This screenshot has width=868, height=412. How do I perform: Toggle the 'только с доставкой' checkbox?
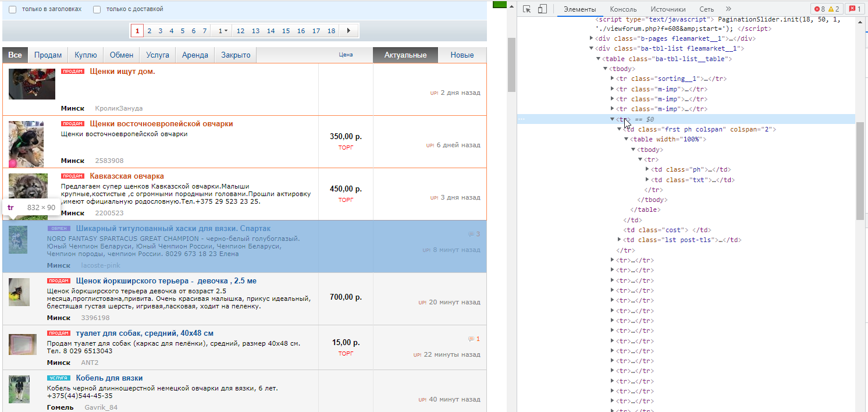97,9
